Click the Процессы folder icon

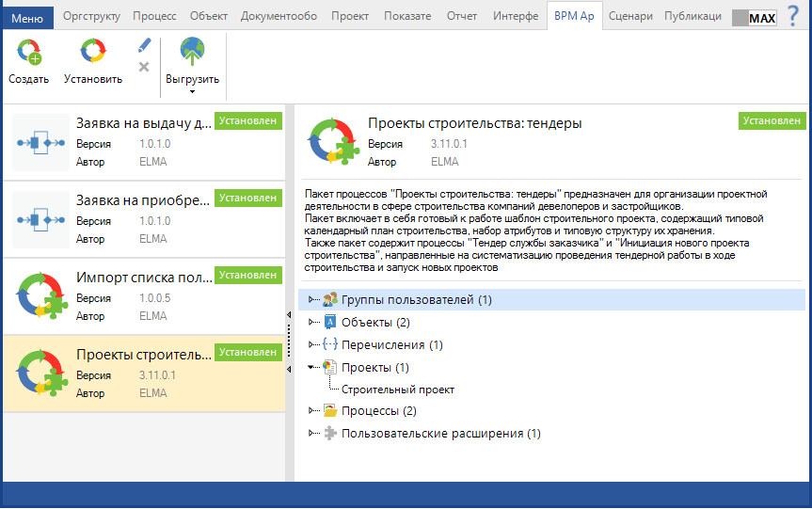pos(329,411)
